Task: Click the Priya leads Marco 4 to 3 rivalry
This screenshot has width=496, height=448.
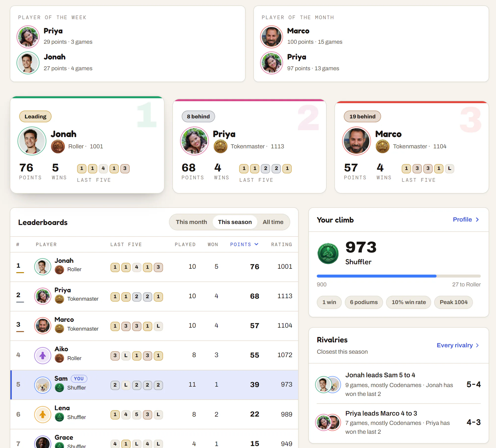Action: pos(399,422)
